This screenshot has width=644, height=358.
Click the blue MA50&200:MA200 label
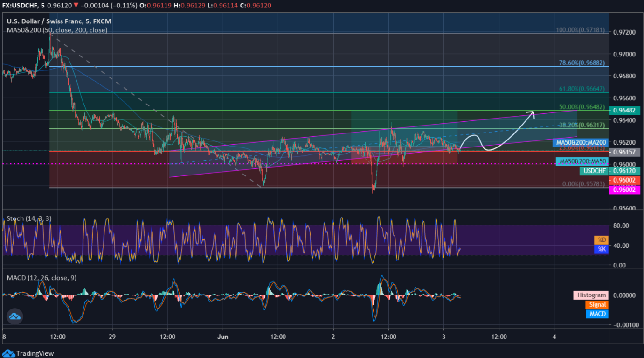(x=580, y=142)
